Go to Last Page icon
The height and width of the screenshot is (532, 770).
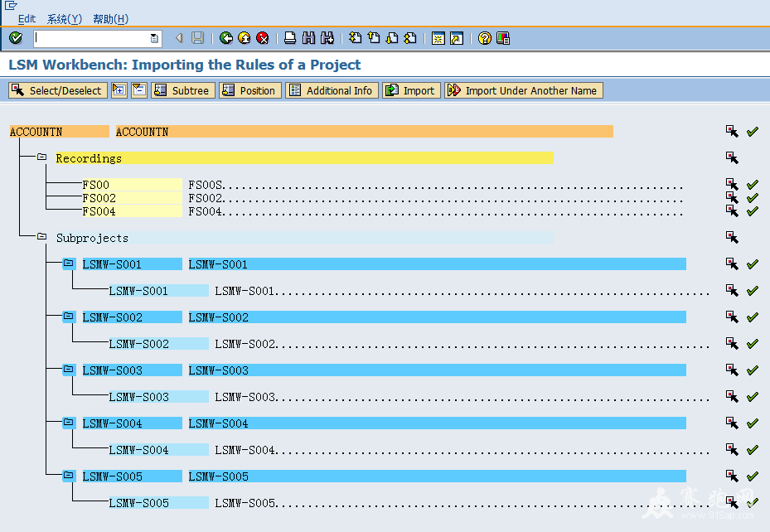point(410,38)
